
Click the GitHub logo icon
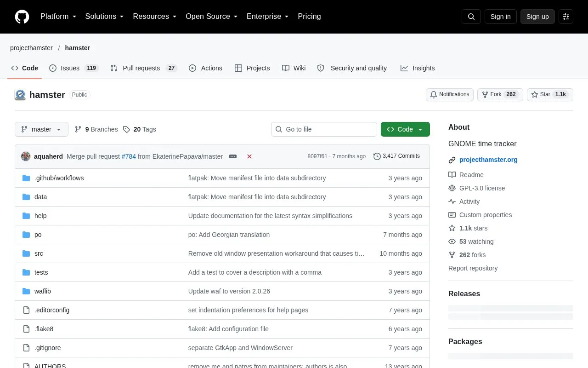point(22,17)
